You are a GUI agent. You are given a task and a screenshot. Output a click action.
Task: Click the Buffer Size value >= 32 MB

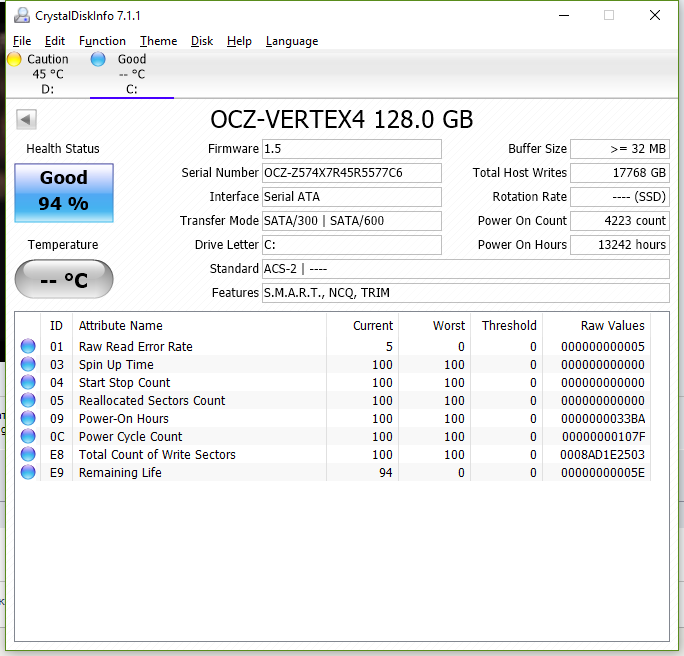pyautogui.click(x=620, y=149)
